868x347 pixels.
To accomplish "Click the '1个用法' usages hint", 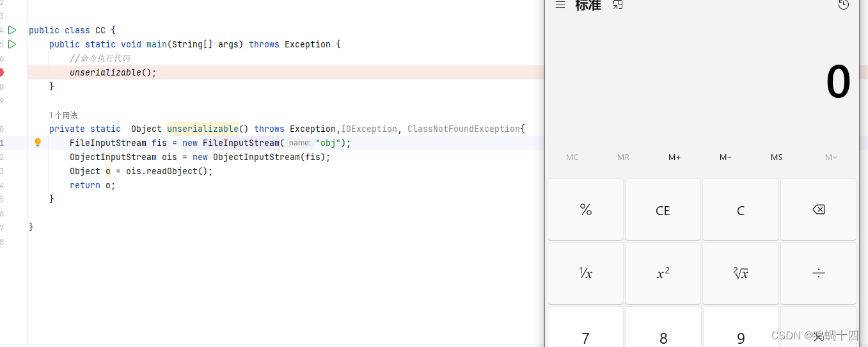I will click(63, 115).
